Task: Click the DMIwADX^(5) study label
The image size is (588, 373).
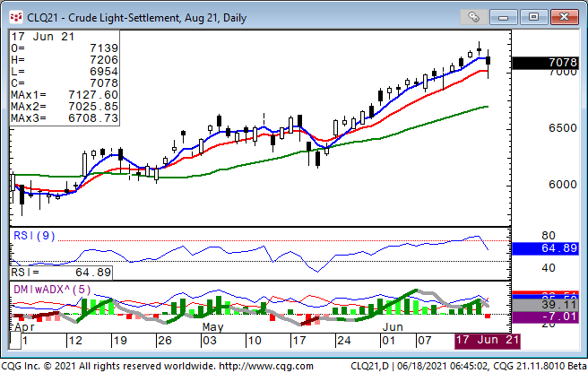Action: (52, 290)
